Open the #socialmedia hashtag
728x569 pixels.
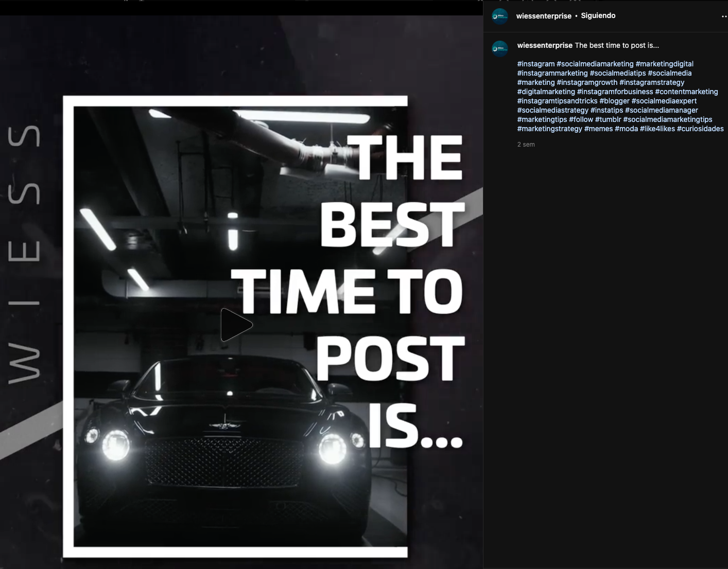point(670,73)
